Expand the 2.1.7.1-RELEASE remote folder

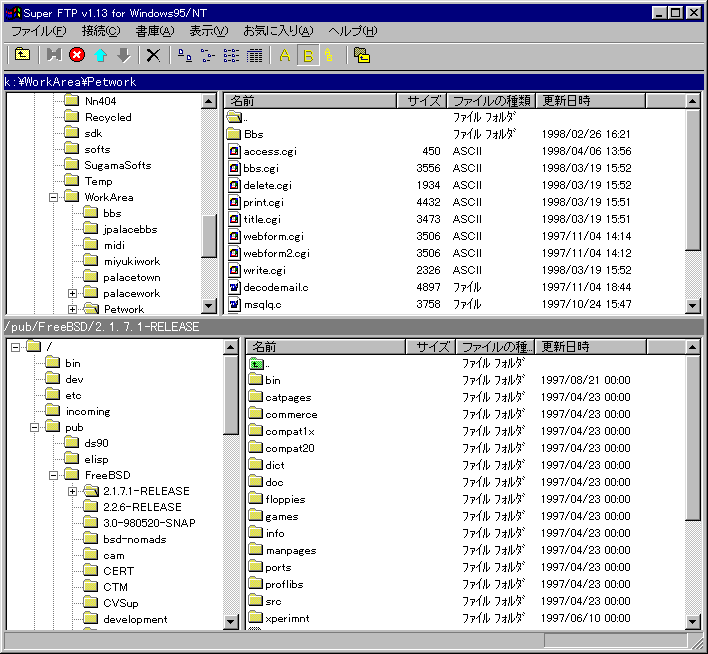pos(72,491)
